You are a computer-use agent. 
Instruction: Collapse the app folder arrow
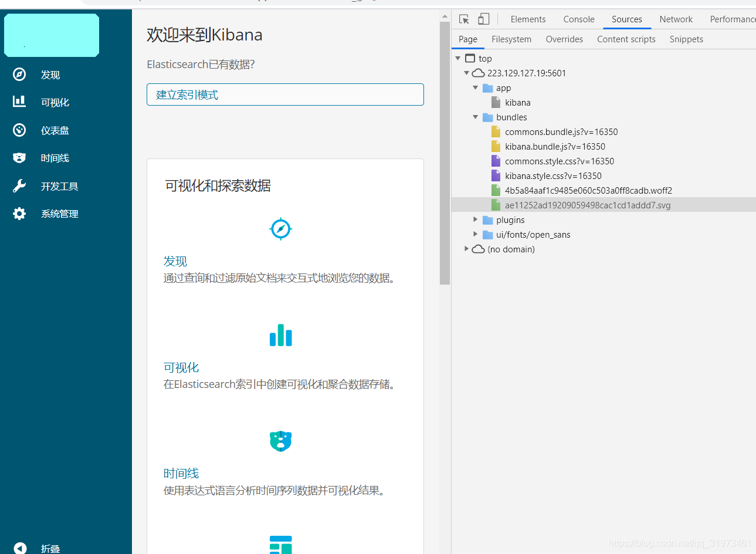tap(476, 87)
